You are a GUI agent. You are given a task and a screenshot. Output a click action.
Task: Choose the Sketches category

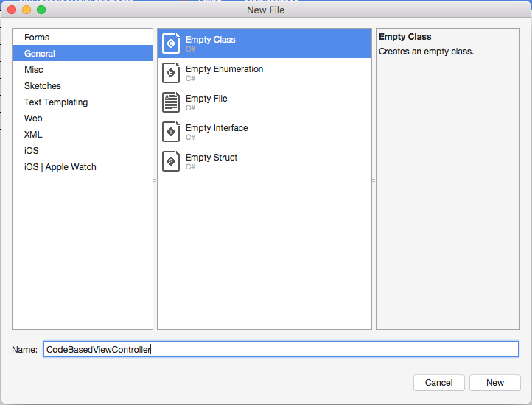[x=83, y=86]
